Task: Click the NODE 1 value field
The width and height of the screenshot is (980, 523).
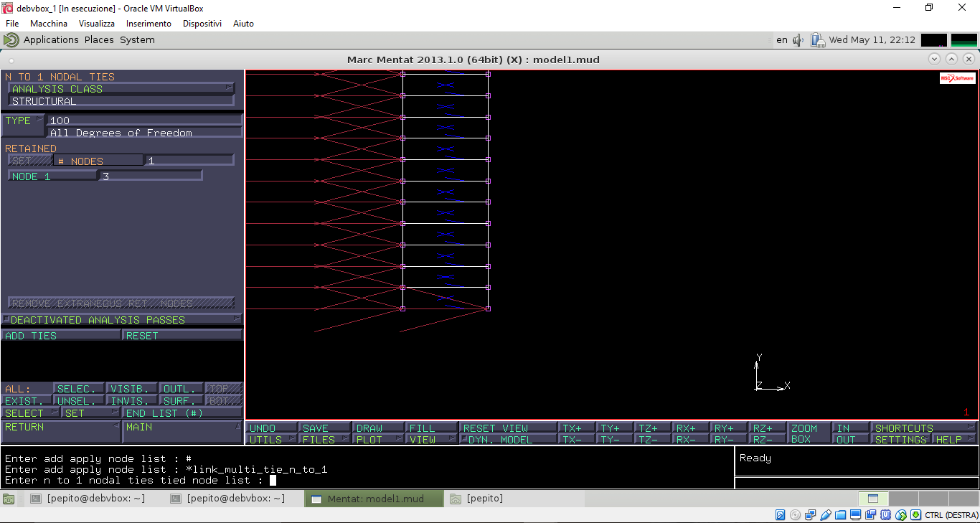Action: pyautogui.click(x=151, y=176)
